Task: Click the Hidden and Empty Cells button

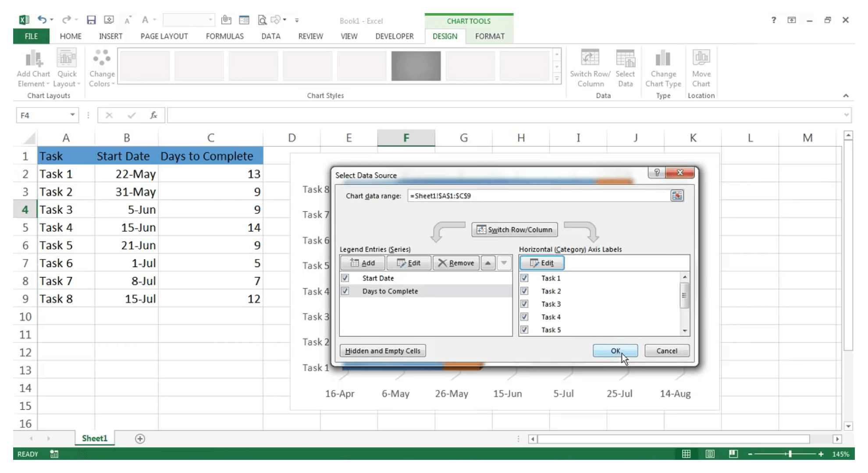Action: click(382, 350)
